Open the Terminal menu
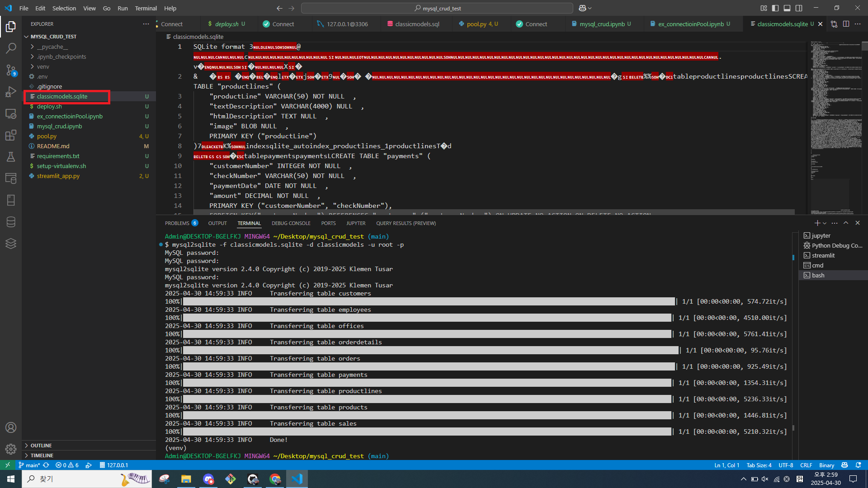The image size is (868, 488). [146, 8]
